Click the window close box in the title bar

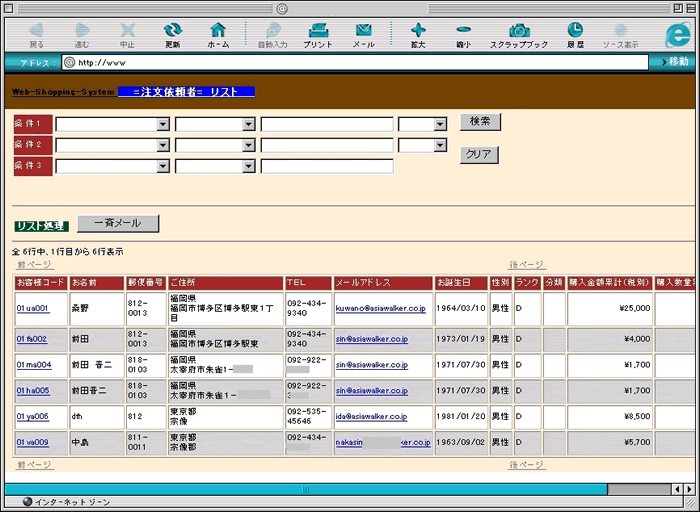click(8, 8)
